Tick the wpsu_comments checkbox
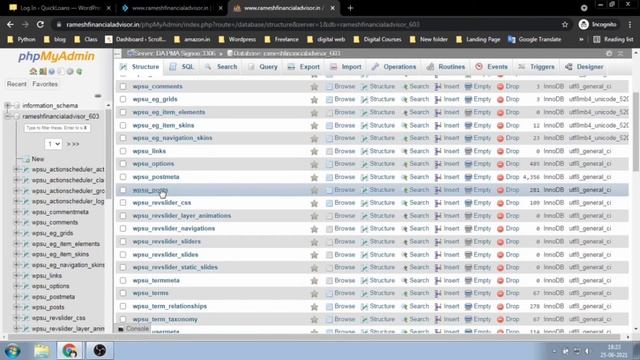The width and height of the screenshot is (640, 360). tap(123, 87)
